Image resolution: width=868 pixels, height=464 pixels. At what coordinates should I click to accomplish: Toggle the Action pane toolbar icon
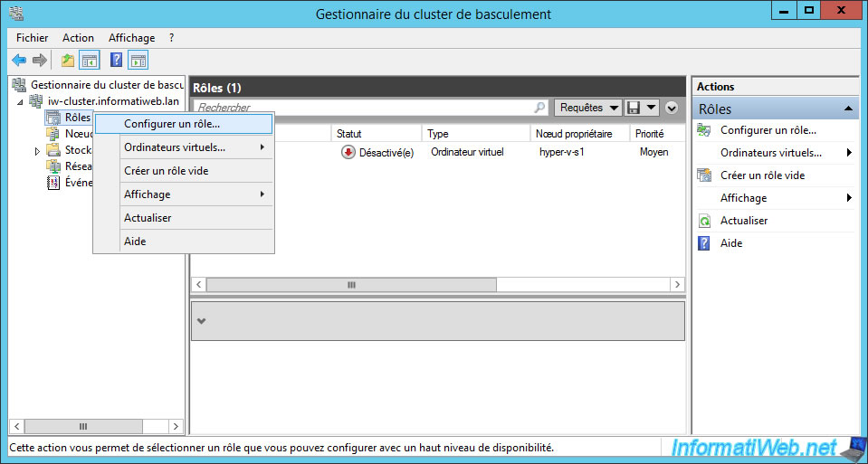point(138,61)
